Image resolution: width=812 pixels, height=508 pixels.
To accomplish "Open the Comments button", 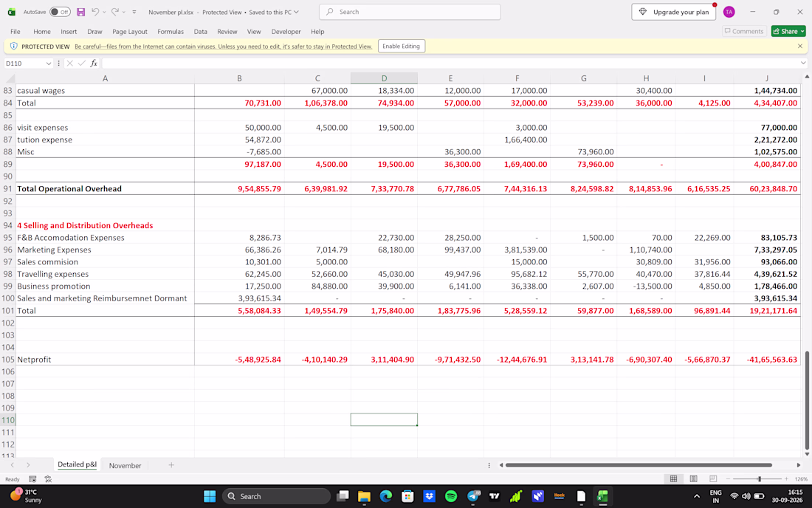I will click(x=744, y=32).
